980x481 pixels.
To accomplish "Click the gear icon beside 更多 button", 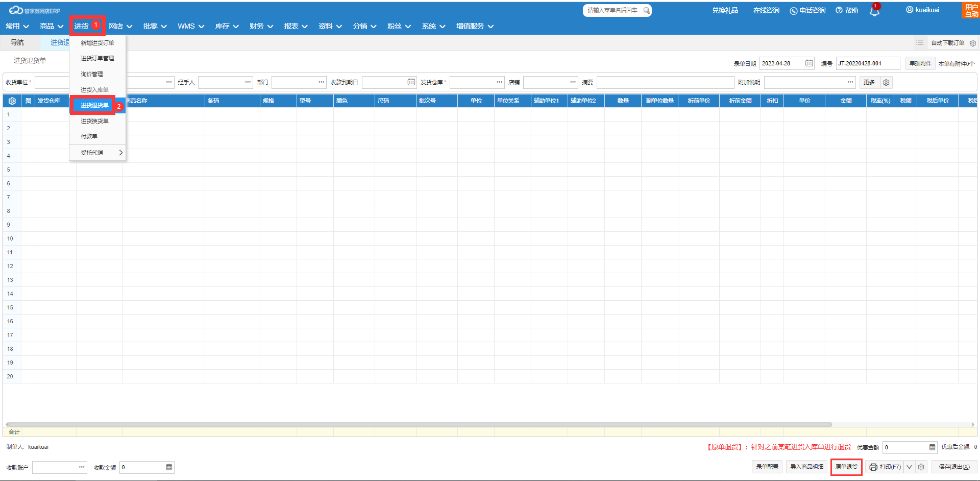I will pyautogui.click(x=886, y=83).
